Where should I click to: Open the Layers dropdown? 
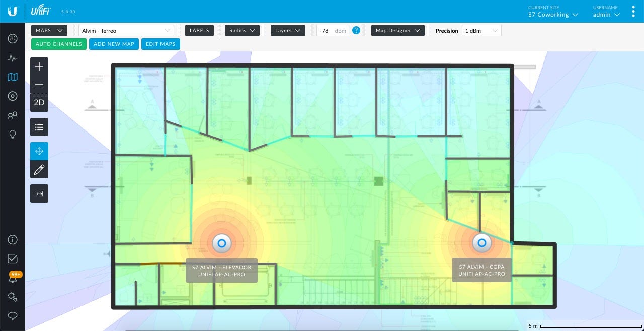[288, 31]
